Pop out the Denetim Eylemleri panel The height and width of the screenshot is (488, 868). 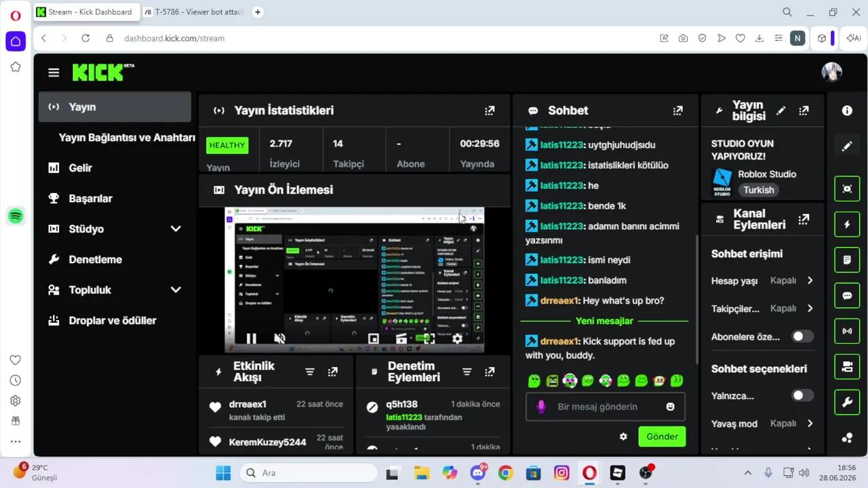(x=490, y=371)
